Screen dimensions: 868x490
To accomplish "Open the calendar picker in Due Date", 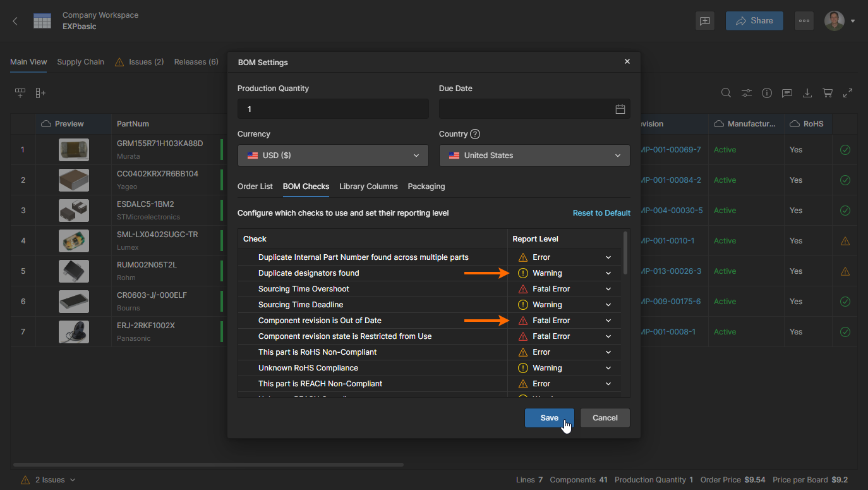I will coord(620,109).
